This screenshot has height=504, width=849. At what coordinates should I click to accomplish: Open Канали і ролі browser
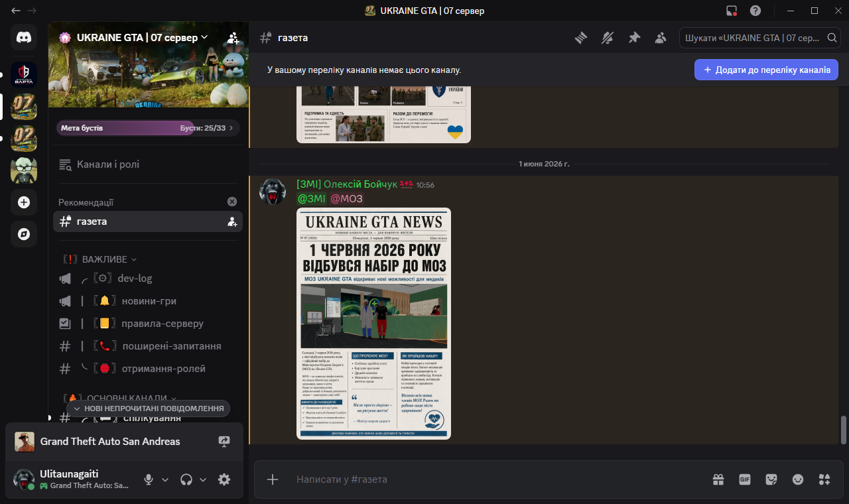[x=147, y=164]
